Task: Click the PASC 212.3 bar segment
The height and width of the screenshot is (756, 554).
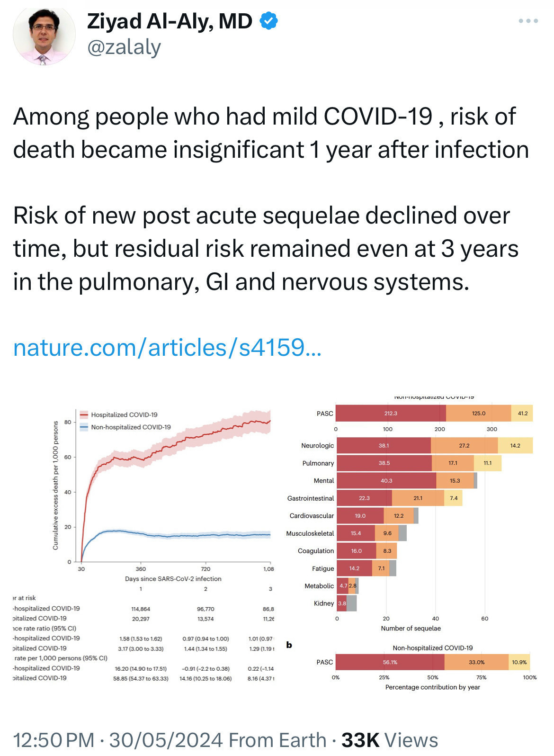Action: [x=391, y=414]
